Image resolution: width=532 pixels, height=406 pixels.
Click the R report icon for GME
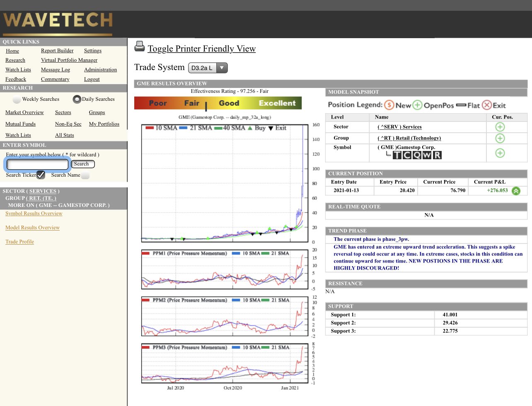click(x=437, y=154)
